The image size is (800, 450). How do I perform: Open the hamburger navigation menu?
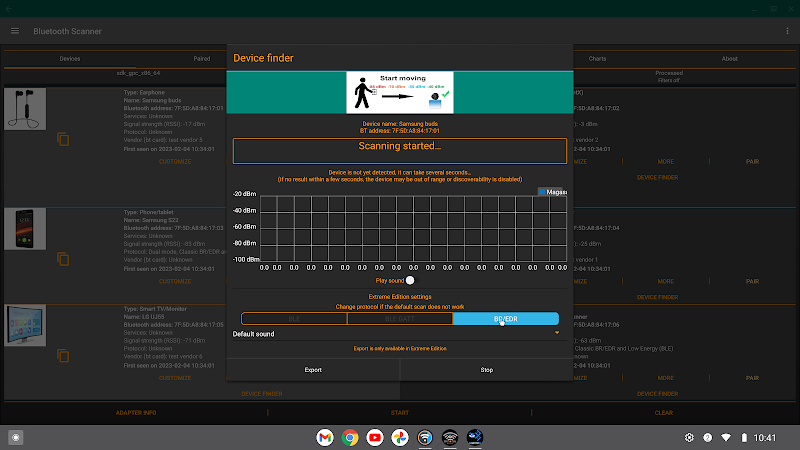[x=15, y=31]
